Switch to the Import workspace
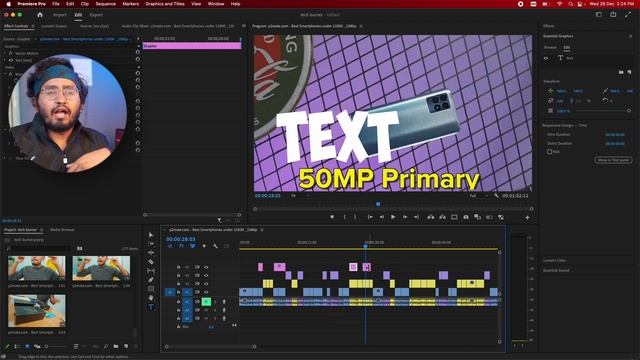 point(60,15)
